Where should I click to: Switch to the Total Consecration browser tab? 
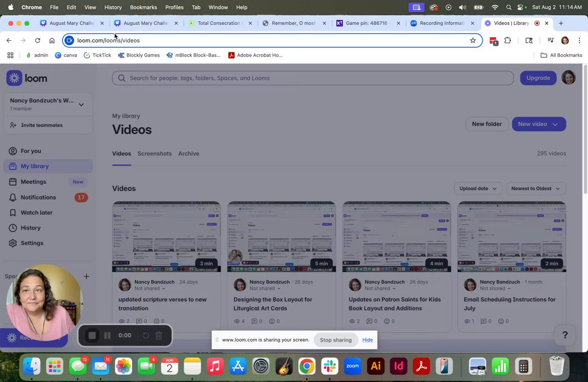click(x=220, y=23)
